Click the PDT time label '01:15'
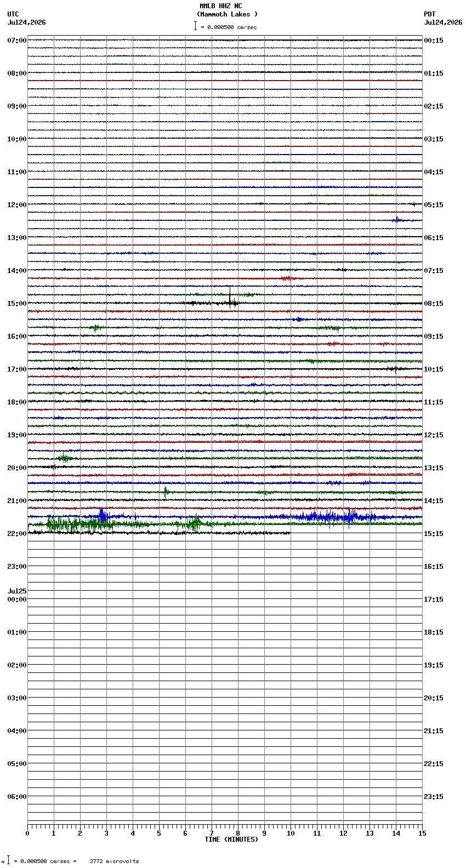 (434, 73)
